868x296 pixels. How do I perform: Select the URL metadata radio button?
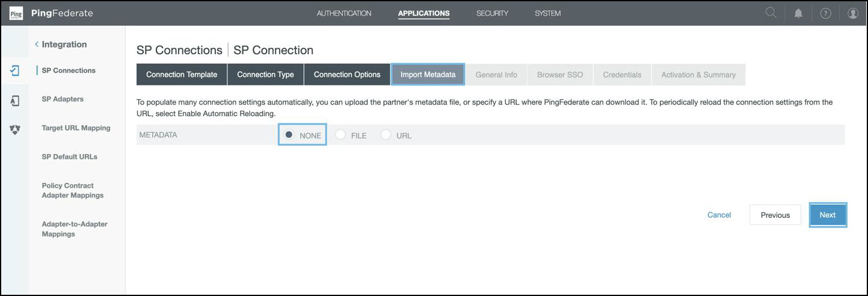pyautogui.click(x=386, y=135)
